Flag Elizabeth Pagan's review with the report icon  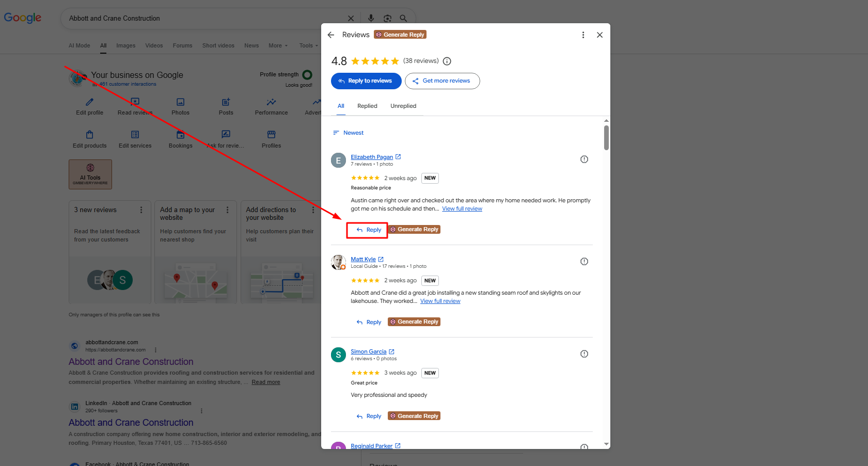pyautogui.click(x=584, y=159)
